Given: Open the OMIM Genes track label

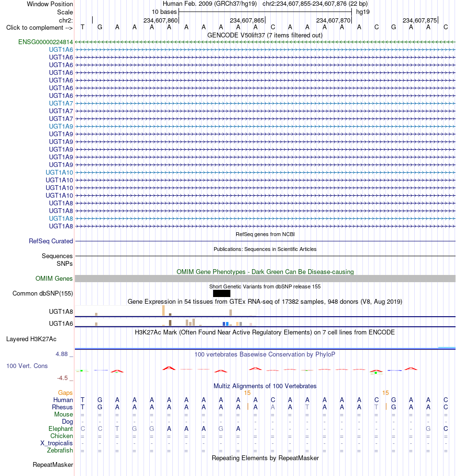Looking at the screenshot, I should tap(54, 278).
